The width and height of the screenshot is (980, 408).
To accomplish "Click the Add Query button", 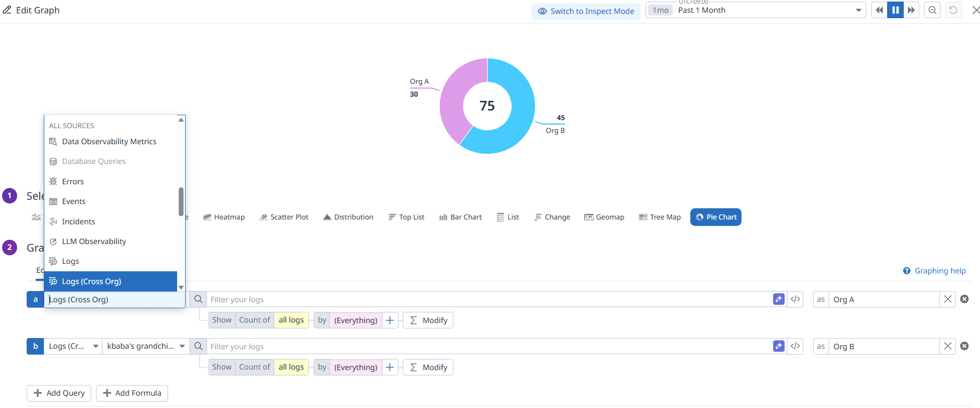I will click(x=59, y=393).
